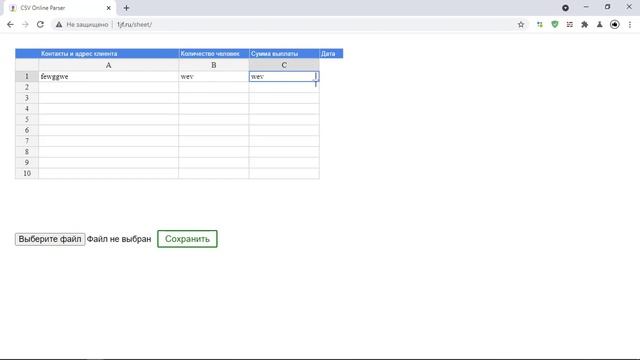Open the Chrome three-dot menu

tap(630, 24)
